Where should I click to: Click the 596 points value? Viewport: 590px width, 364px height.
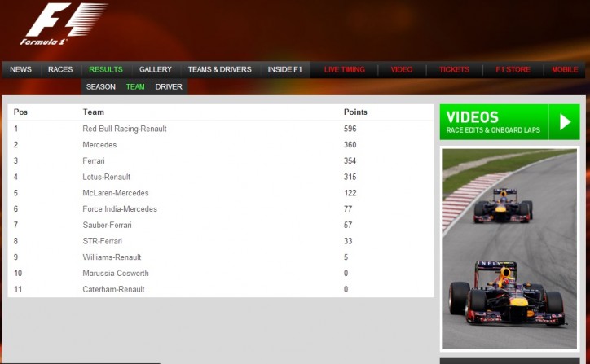(x=350, y=129)
